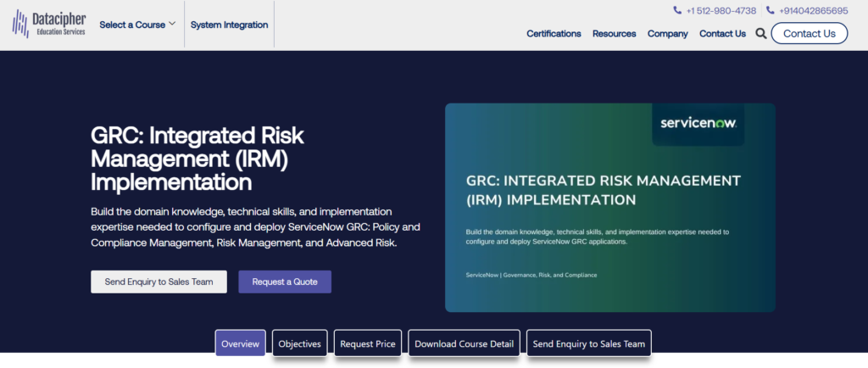The image size is (868, 368).
Task: Open the Request Price tab
Action: 368,343
